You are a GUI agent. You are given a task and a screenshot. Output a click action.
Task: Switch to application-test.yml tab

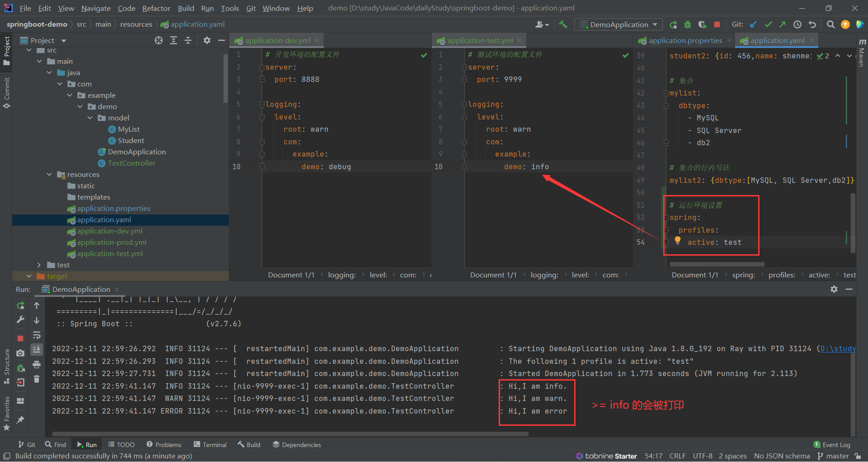pos(480,40)
